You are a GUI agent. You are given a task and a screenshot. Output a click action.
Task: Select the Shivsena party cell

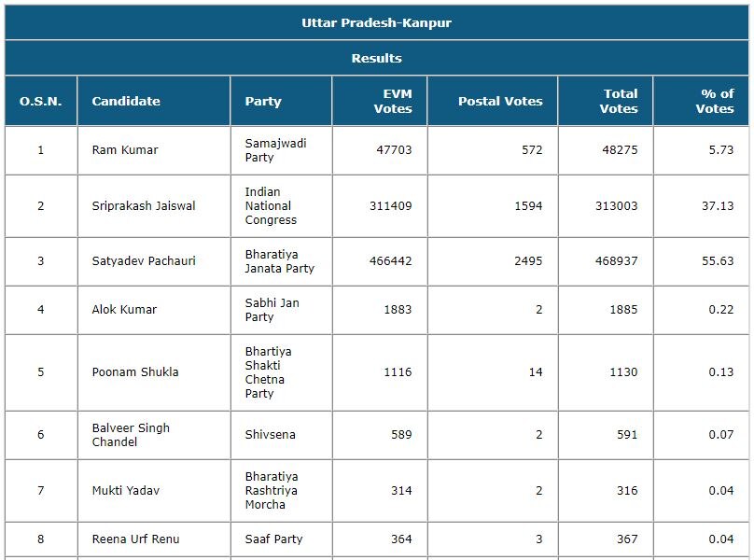click(x=281, y=435)
